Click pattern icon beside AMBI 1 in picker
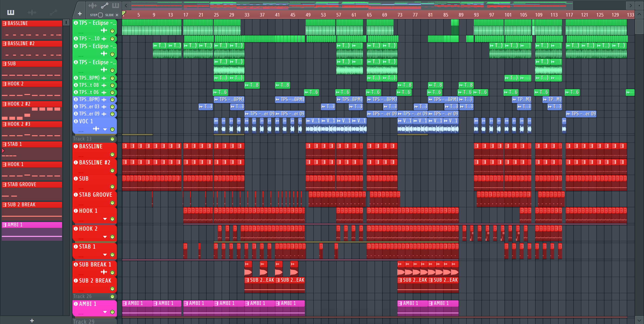Screen dimensions: 644x324 click(4, 225)
